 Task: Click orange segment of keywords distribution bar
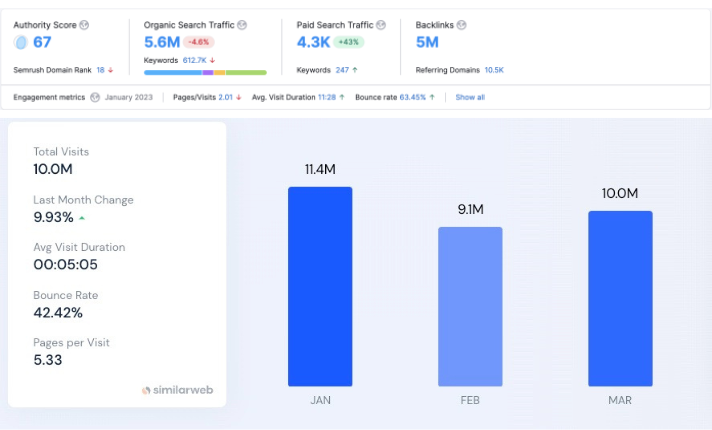tap(220, 73)
